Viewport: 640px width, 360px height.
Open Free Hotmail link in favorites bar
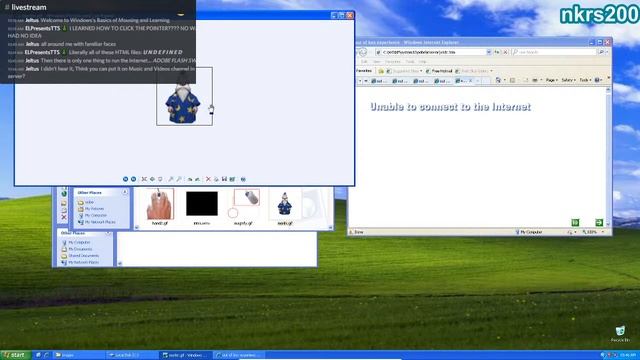[439, 71]
